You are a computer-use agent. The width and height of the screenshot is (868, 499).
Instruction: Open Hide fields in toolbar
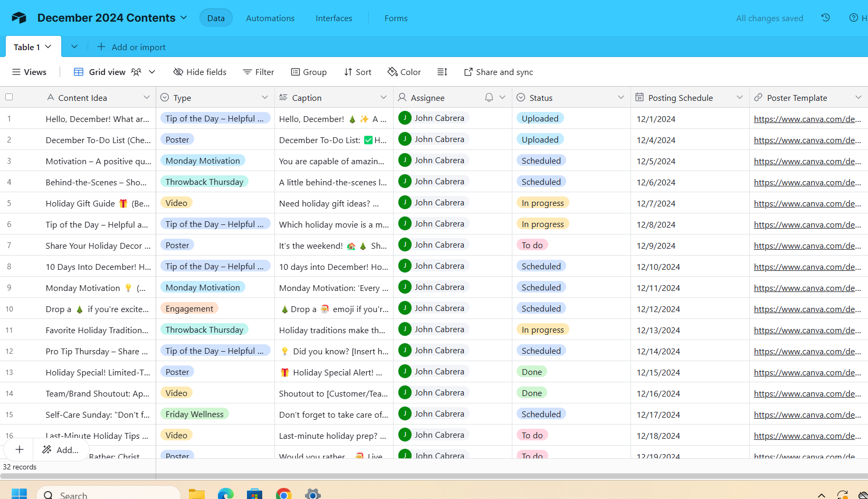(x=200, y=72)
